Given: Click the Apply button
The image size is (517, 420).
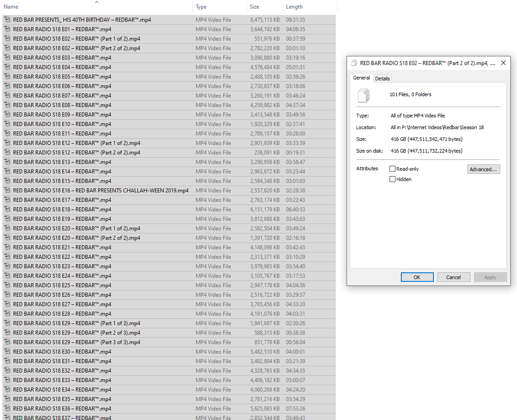Looking at the screenshot, I should click(x=490, y=277).
